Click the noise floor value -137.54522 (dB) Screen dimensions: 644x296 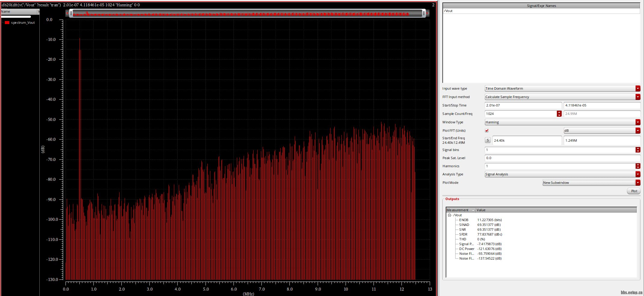490,258
